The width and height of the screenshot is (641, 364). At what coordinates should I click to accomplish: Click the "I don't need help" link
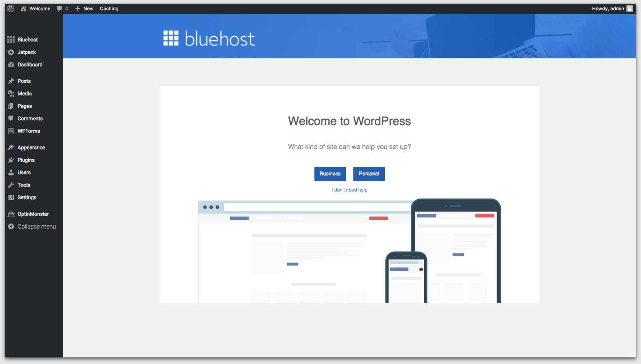[349, 190]
